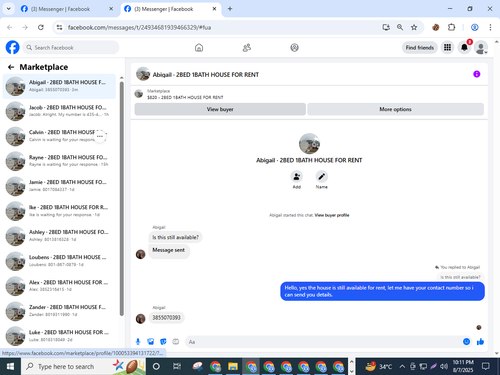The height and width of the screenshot is (375, 500).
Task: Bookmark this page with the star
Action: pos(414,27)
